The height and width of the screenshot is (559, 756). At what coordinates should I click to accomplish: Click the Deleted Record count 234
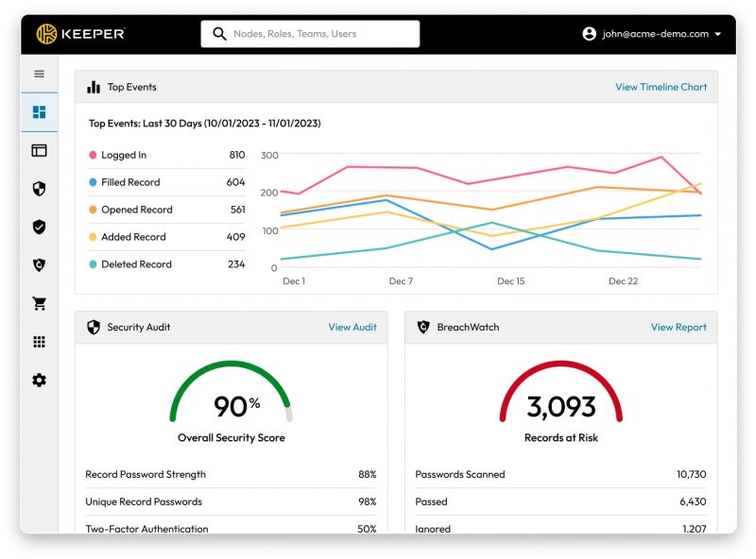(x=236, y=264)
